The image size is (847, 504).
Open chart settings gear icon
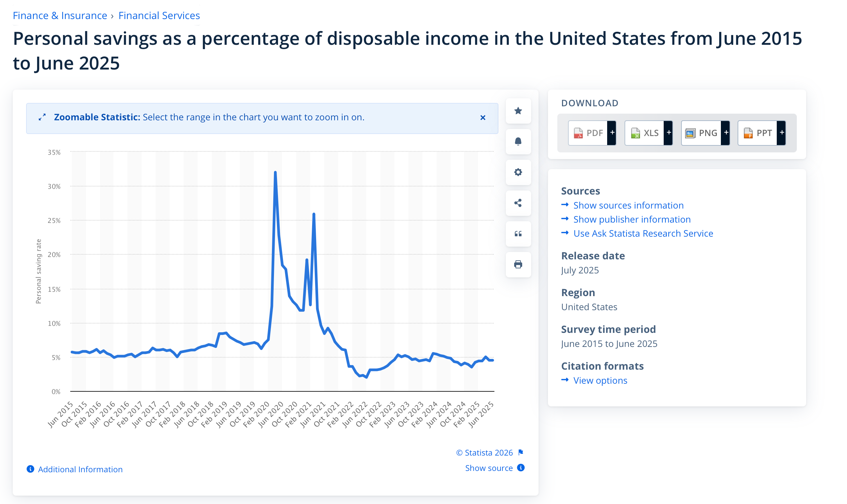[518, 172]
